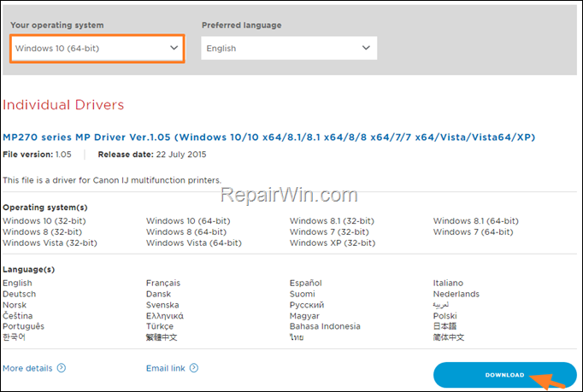The width and height of the screenshot is (583, 392).
Task: Click 繁體中文 in the language list
Action: coord(162,337)
